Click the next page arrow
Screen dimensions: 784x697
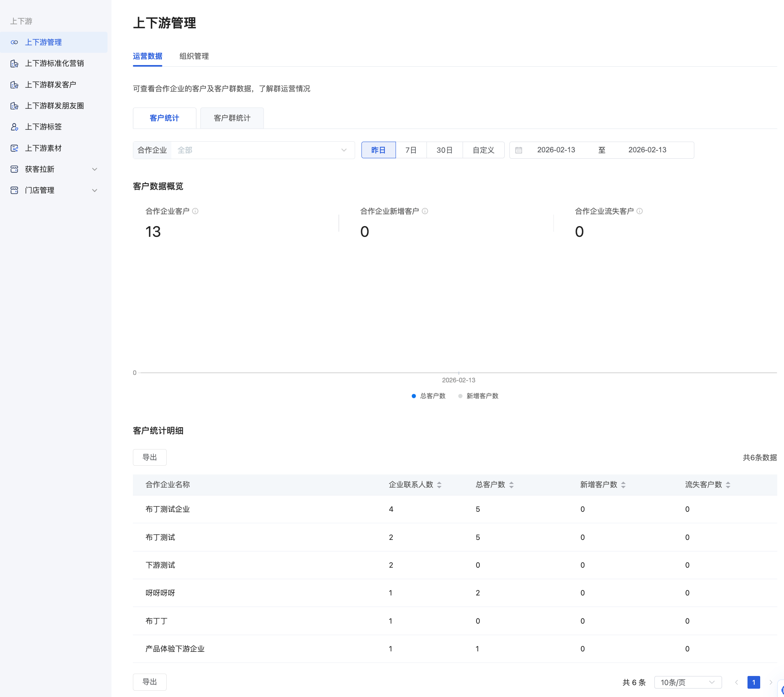(771, 682)
